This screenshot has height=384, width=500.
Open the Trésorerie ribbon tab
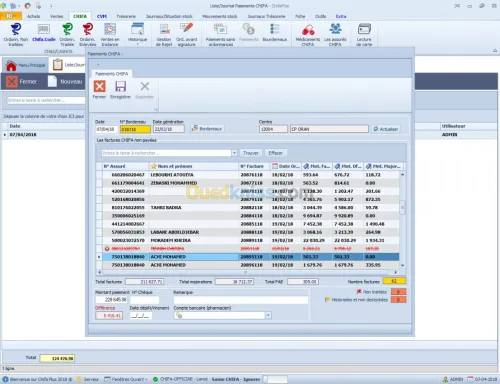(x=126, y=16)
